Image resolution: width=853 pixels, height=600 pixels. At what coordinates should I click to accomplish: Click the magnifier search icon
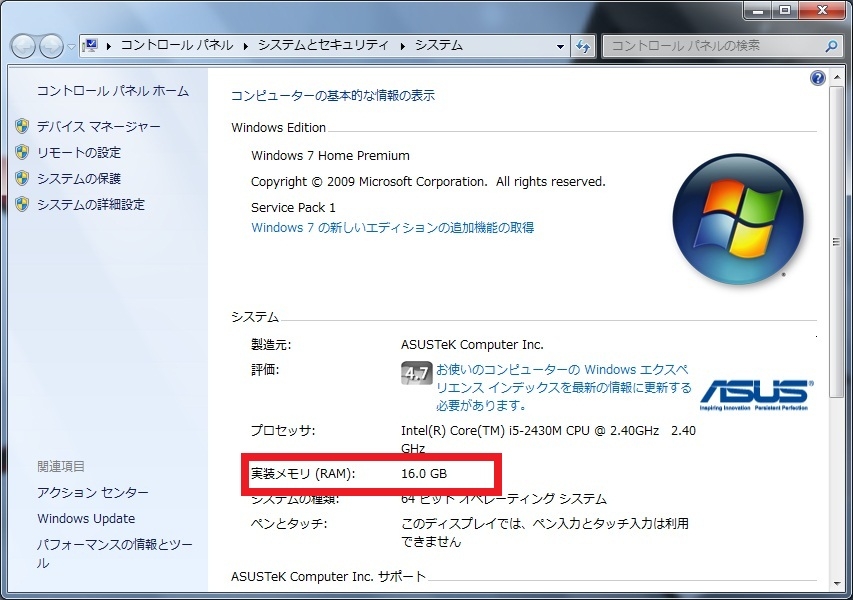coord(831,46)
